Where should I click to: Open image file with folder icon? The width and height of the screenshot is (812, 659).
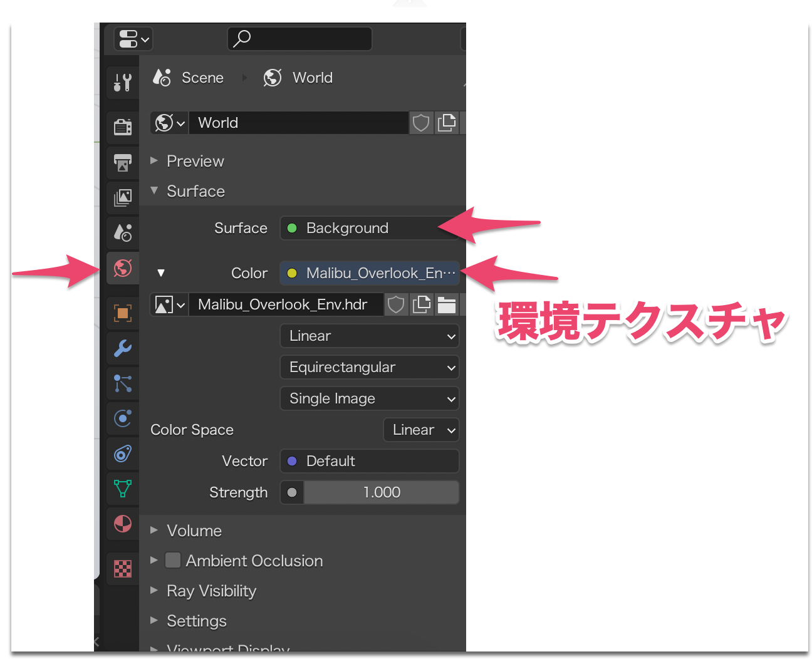point(447,304)
